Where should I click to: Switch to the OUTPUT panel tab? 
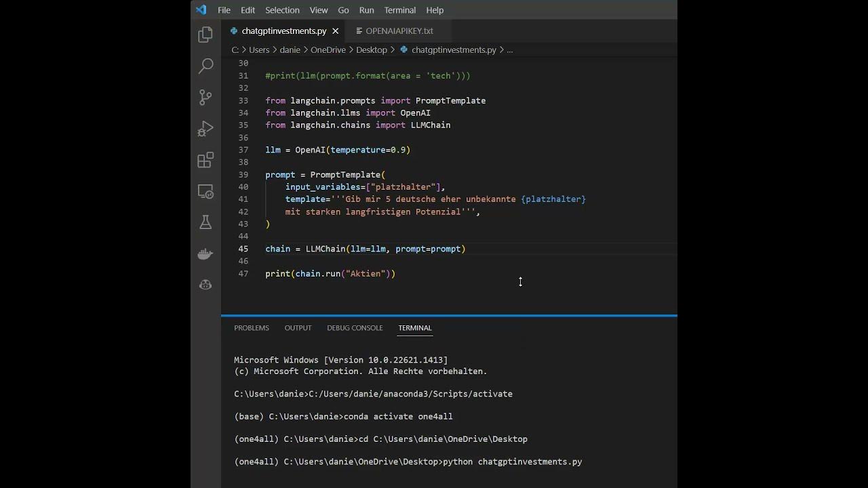[x=298, y=328]
